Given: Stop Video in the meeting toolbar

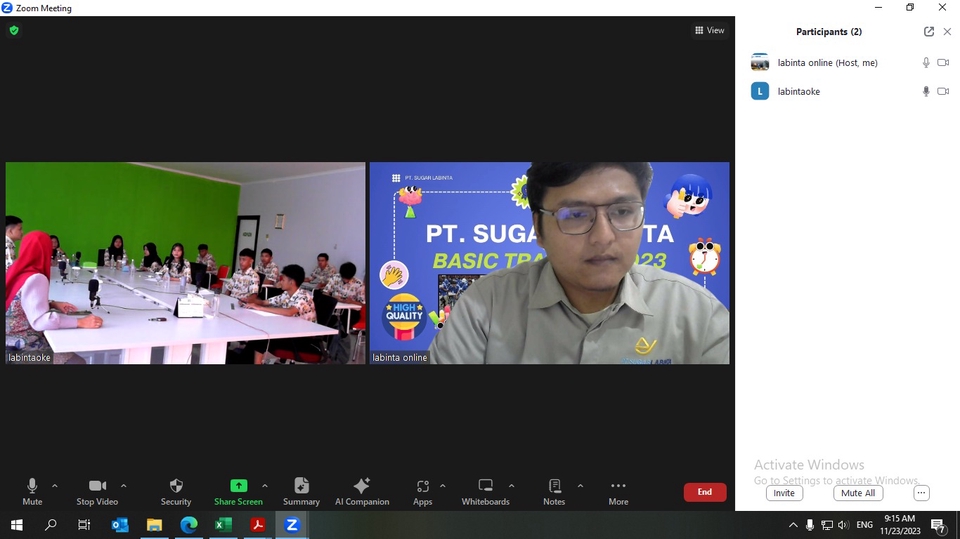Looking at the screenshot, I should [97, 492].
